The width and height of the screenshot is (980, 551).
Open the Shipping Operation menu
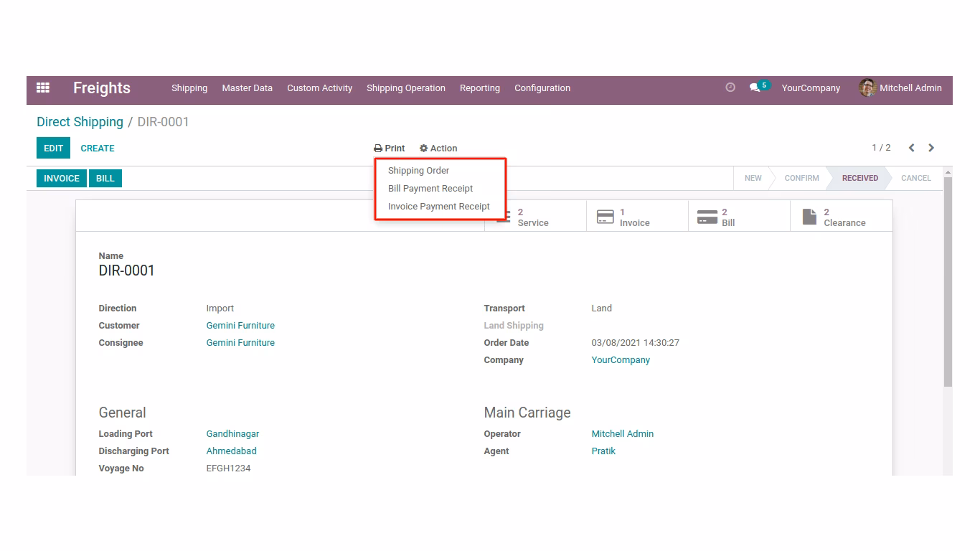[x=406, y=88]
